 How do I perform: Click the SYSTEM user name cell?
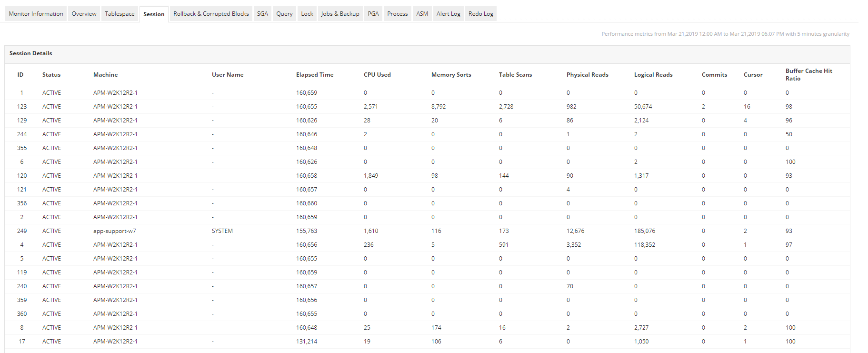point(222,231)
